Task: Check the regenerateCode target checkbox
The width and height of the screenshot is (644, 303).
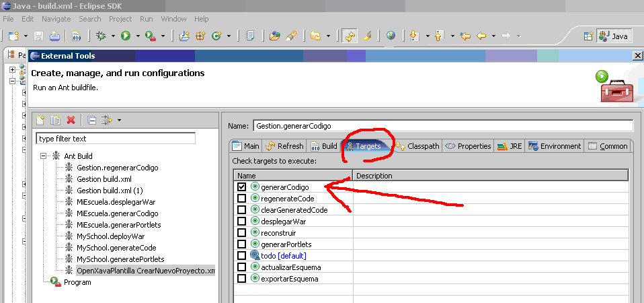Action: pos(241,198)
